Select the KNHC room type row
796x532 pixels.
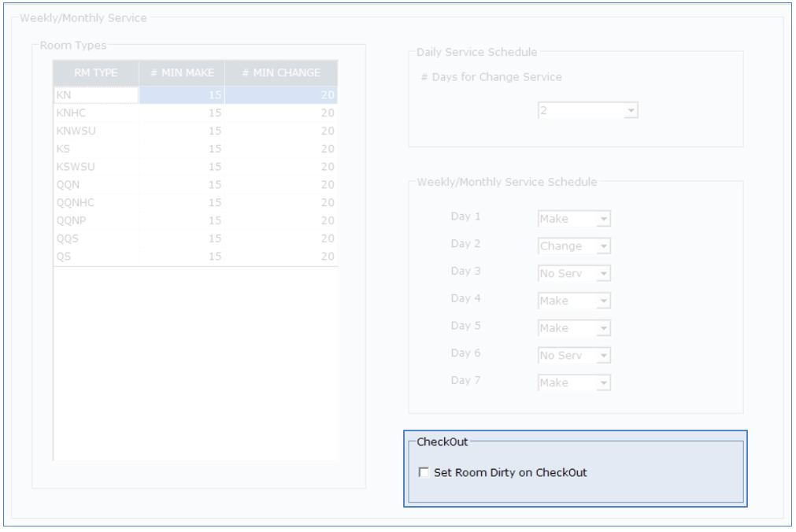[96, 113]
